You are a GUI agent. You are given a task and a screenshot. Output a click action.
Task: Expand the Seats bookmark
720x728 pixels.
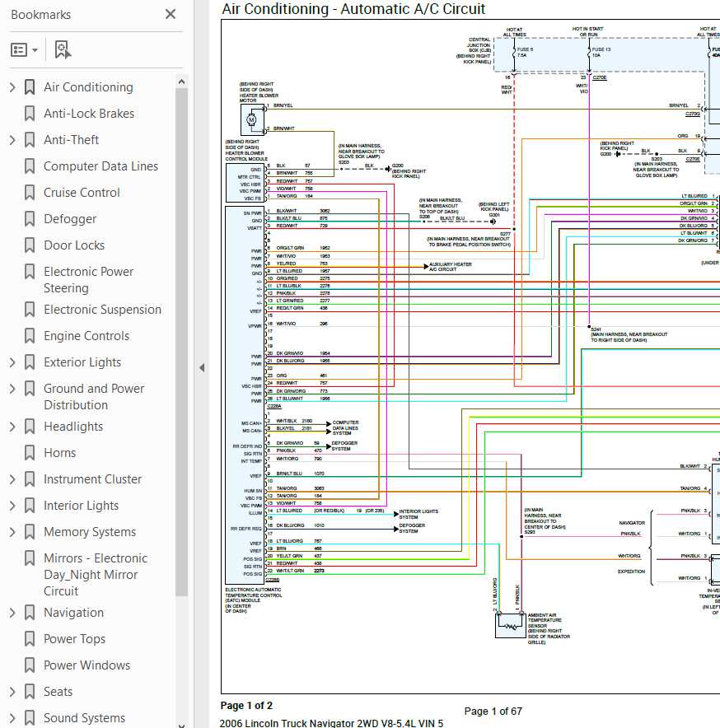(12, 692)
